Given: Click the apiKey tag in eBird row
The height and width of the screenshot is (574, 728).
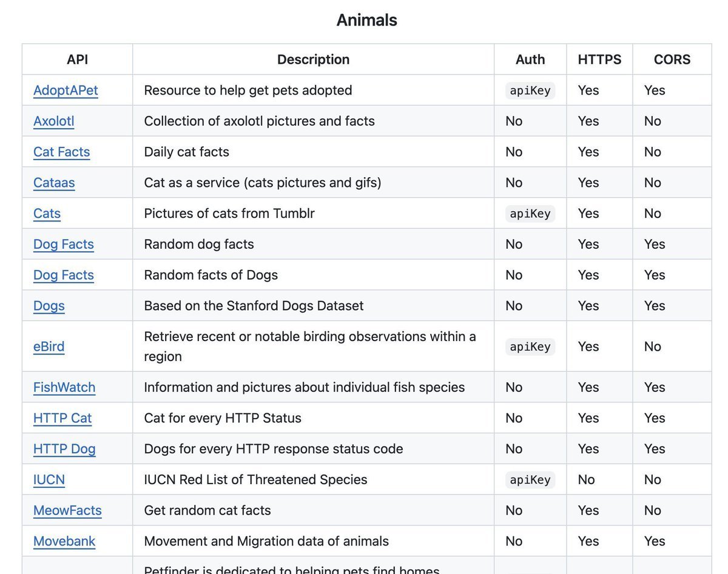Looking at the screenshot, I should [x=530, y=346].
